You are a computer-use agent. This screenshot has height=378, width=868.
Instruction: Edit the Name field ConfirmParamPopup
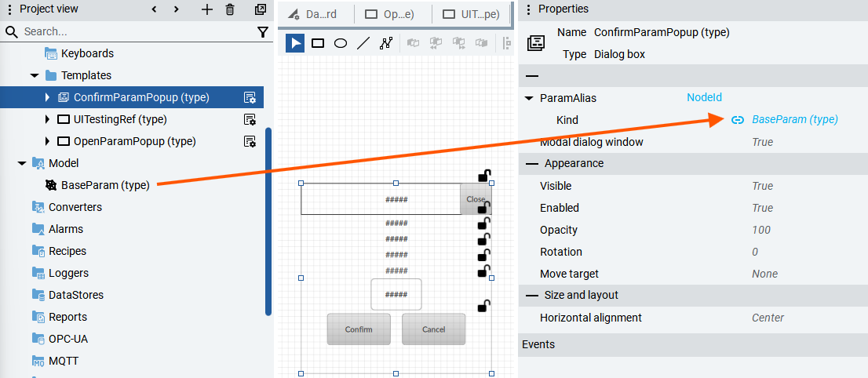(x=662, y=33)
